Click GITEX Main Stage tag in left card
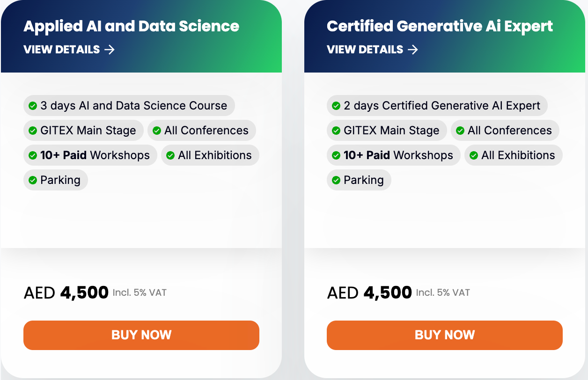588x380 pixels. (83, 131)
